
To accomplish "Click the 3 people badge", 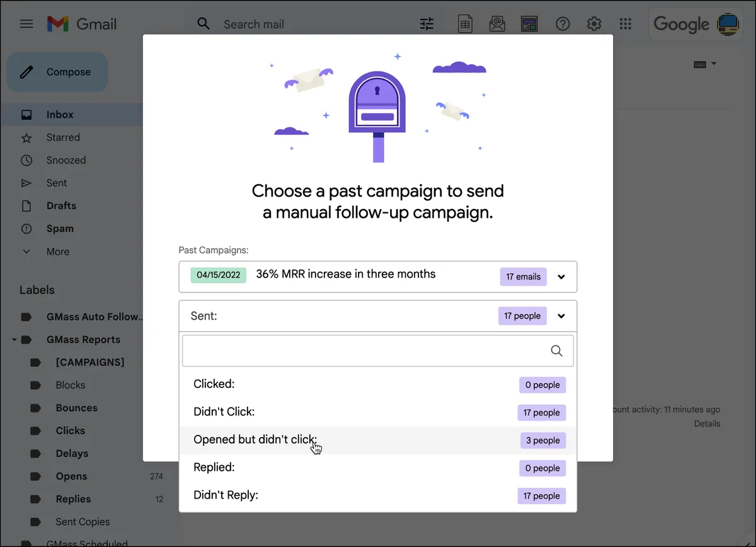I will (543, 441).
